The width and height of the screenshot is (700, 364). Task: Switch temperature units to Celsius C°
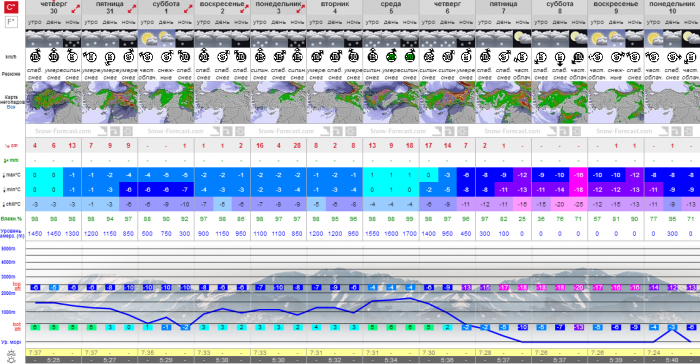[11, 7]
